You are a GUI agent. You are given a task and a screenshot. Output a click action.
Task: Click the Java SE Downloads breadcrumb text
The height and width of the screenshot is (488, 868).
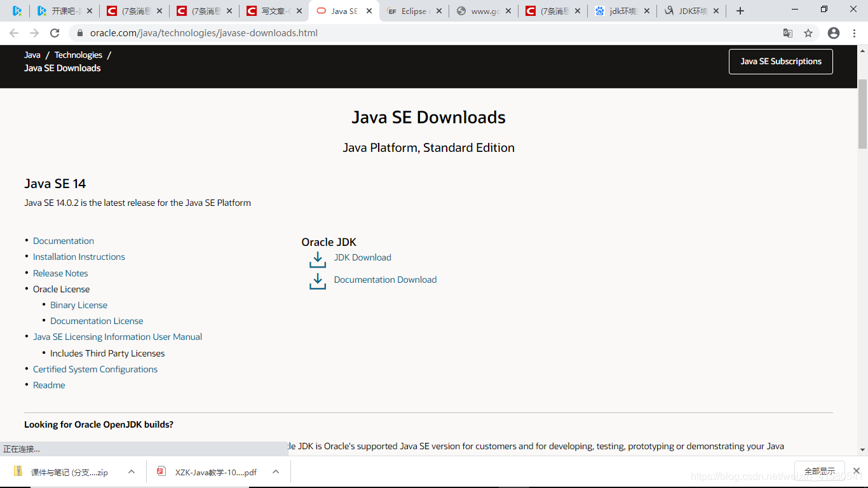[62, 68]
